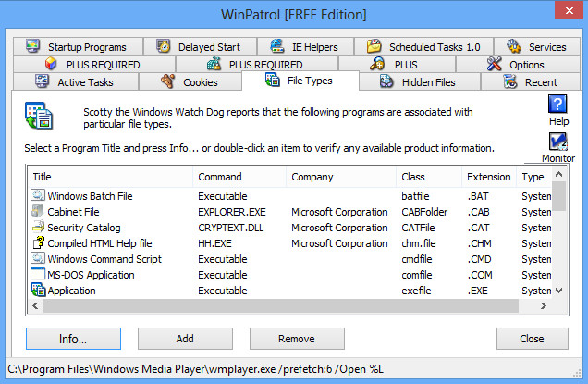Click the Delayed Start clock icon
Viewport: 588px width, 384px height.
click(163, 46)
